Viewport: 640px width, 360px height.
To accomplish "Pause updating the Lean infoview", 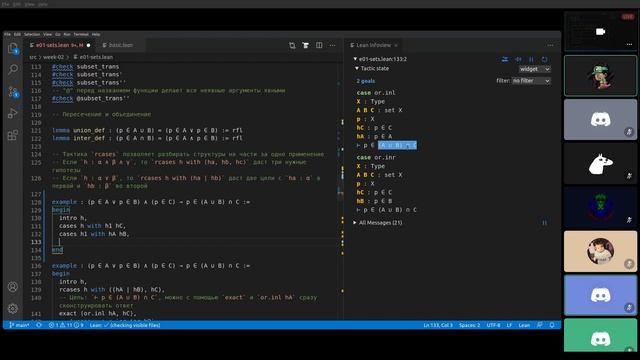I will tap(531, 59).
